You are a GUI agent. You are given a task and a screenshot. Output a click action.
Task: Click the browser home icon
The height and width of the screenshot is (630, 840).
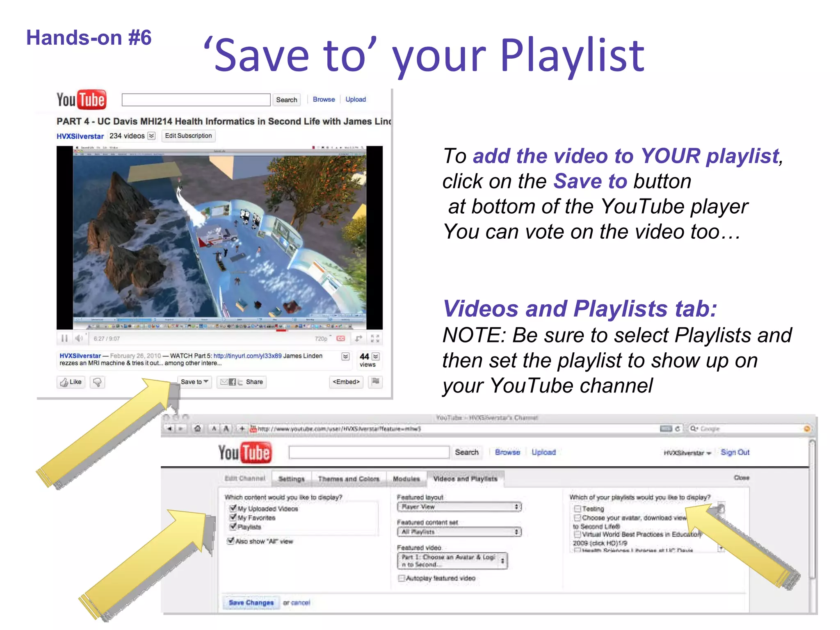pos(198,429)
